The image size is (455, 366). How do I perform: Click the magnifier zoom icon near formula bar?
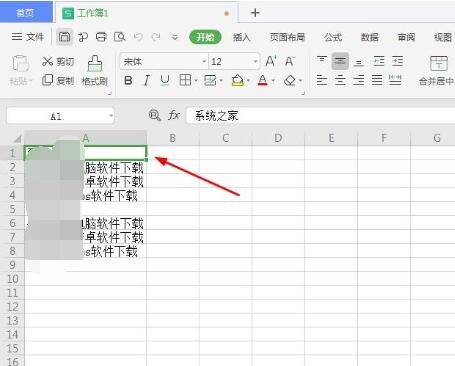(154, 116)
